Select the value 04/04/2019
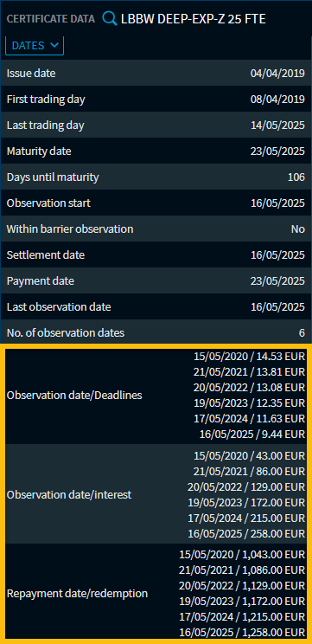This screenshot has height=644, width=312. pos(278,74)
